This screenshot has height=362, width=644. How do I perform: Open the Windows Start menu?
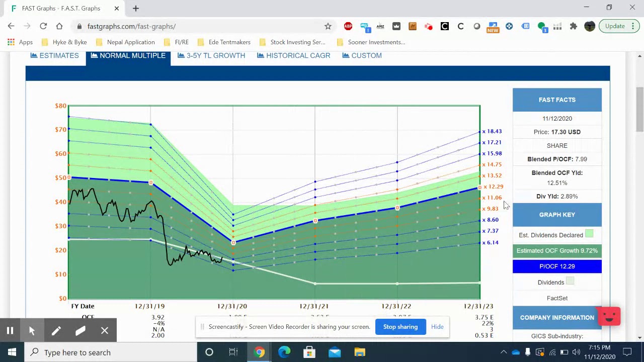pos(12,352)
